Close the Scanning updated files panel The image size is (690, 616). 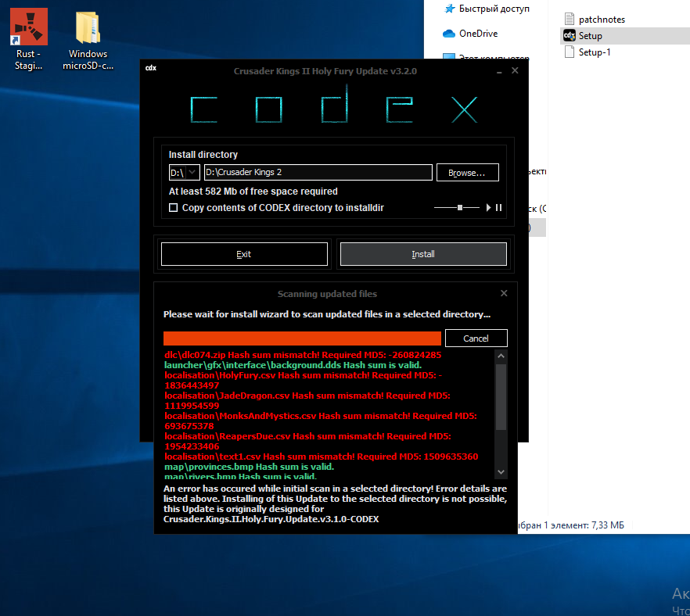point(504,293)
